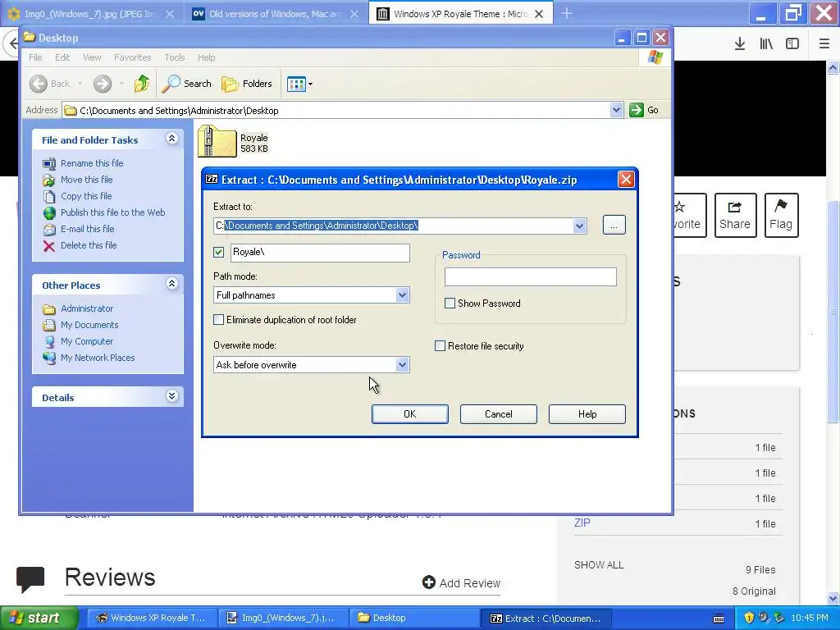Open the browser library icon
The image size is (840, 630).
(766, 44)
